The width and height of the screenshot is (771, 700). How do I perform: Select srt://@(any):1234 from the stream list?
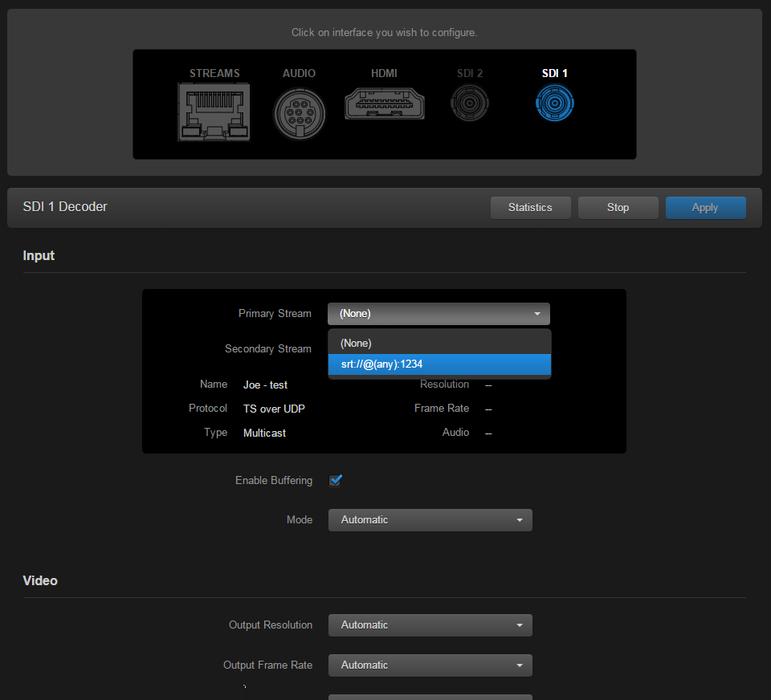[x=439, y=364]
